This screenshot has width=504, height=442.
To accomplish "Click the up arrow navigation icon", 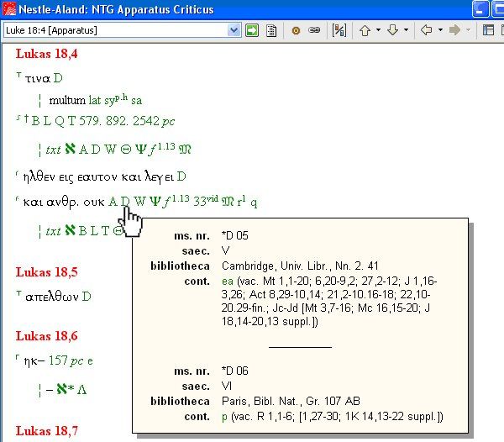I will tap(365, 30).
